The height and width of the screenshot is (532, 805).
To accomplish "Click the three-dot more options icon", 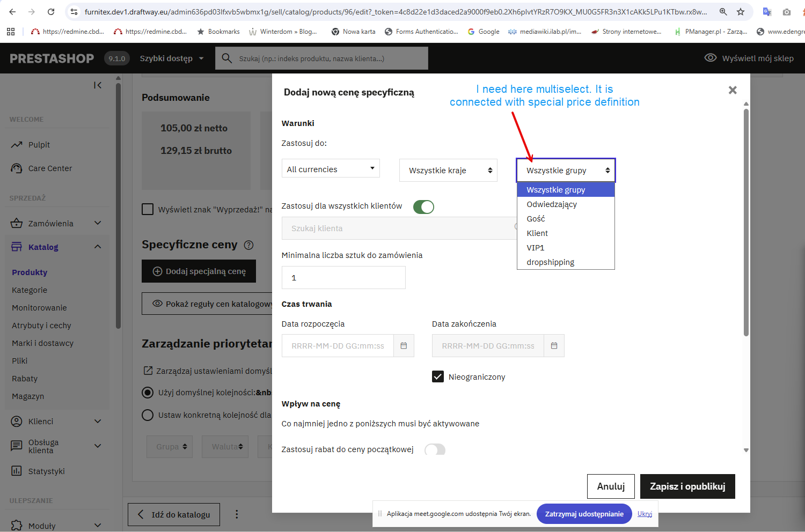I will (237, 514).
